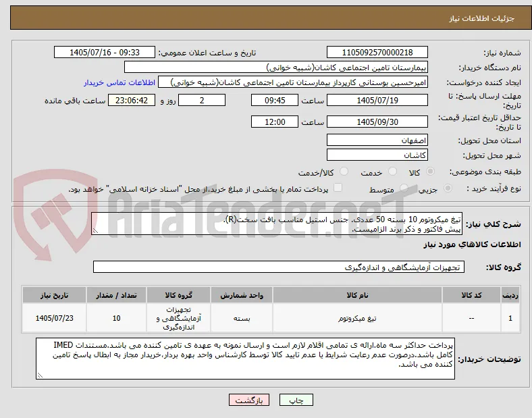This screenshot has height=418, width=532.
Task: Click the تاریخ نیاز column header
Action: point(54,295)
